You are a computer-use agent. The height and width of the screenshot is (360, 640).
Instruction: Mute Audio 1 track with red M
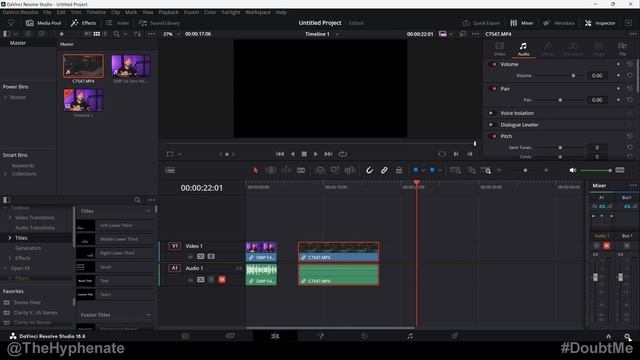click(222, 280)
